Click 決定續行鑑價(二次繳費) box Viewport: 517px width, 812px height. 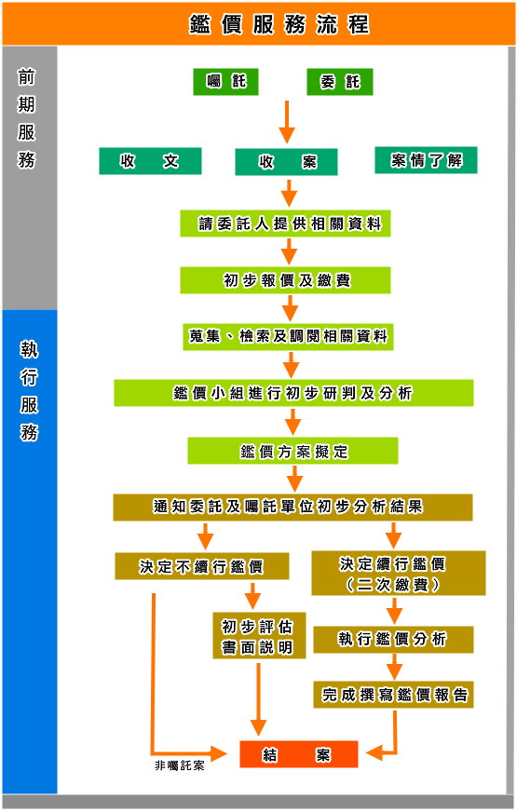point(399,574)
